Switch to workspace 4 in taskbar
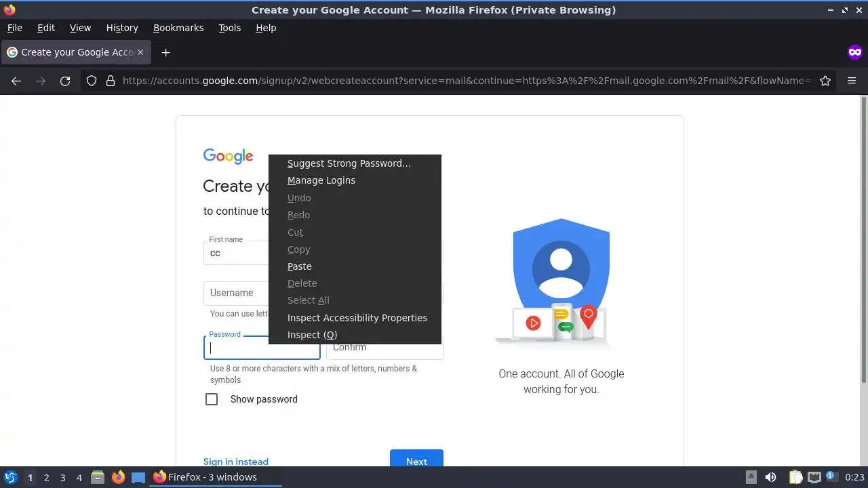Viewport: 868px width, 488px height. (x=79, y=477)
